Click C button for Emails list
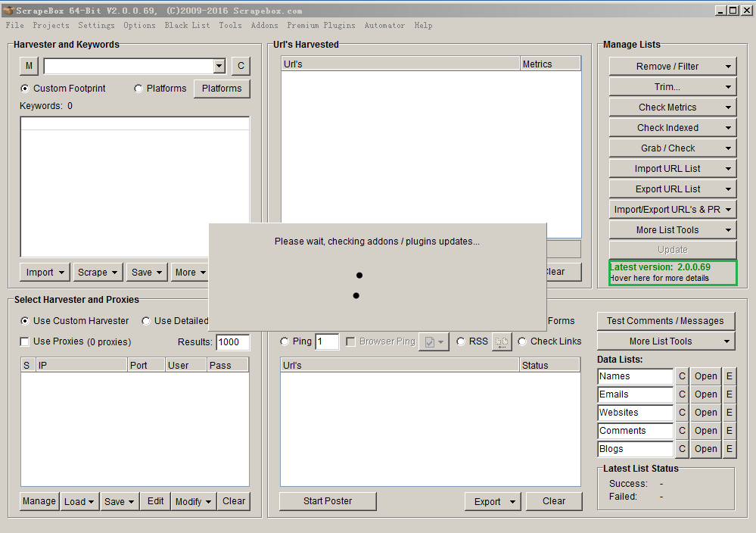The height and width of the screenshot is (533, 756). [x=682, y=394]
